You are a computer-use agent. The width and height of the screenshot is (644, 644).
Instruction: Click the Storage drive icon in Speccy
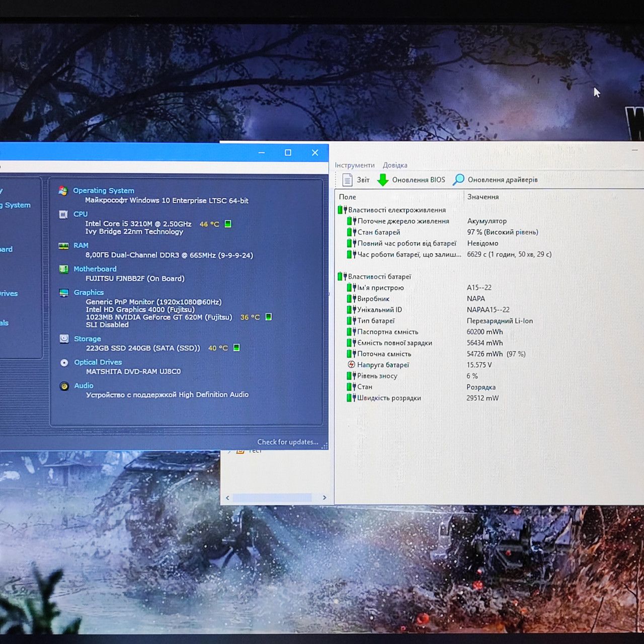(x=64, y=339)
